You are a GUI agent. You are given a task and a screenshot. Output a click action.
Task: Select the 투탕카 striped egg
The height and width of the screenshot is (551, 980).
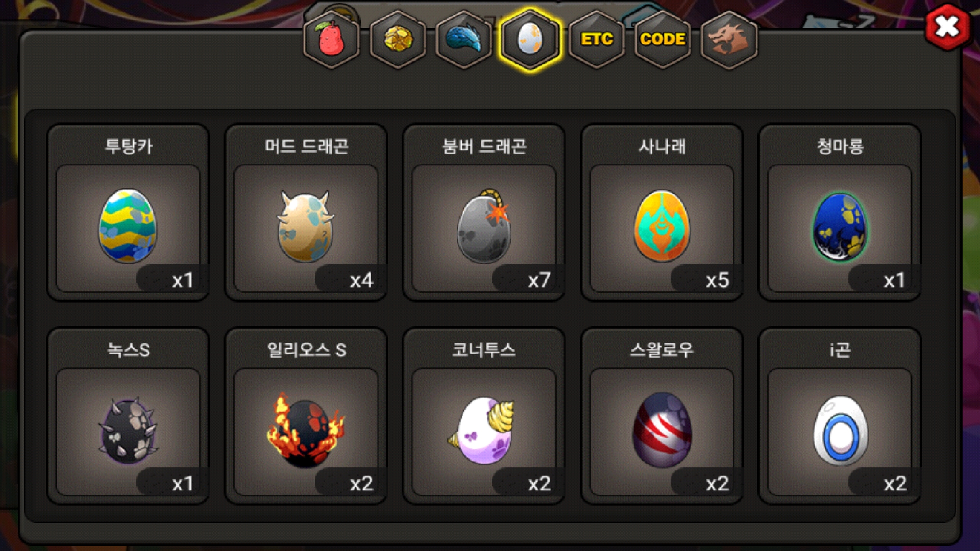click(128, 226)
